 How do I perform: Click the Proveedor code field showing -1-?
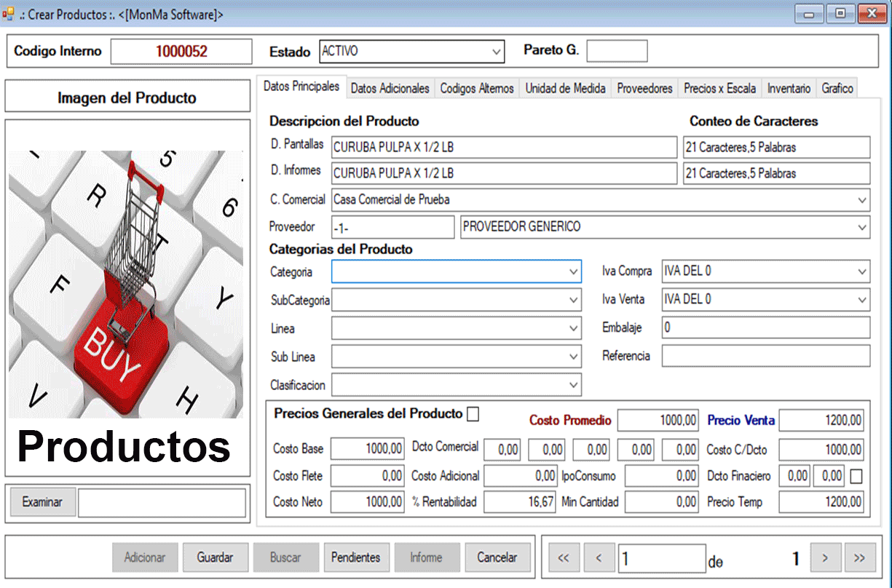pos(392,227)
